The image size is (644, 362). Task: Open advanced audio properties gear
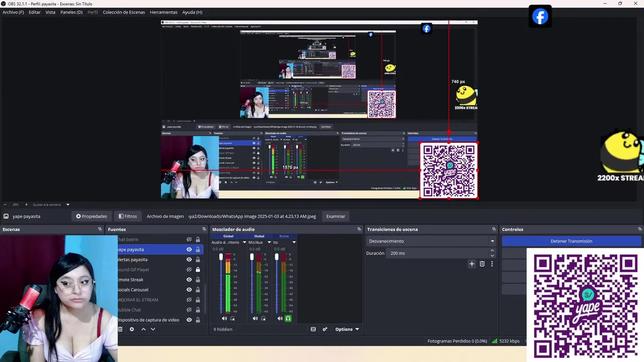(x=325, y=329)
